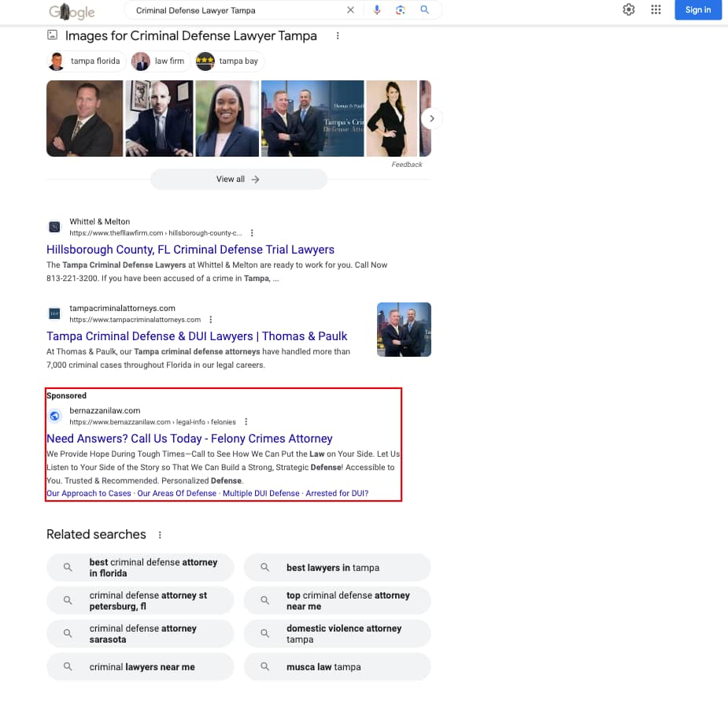Viewport: 728px width, 708px height.
Task: Submit search with magnifier icon
Action: click(x=424, y=9)
